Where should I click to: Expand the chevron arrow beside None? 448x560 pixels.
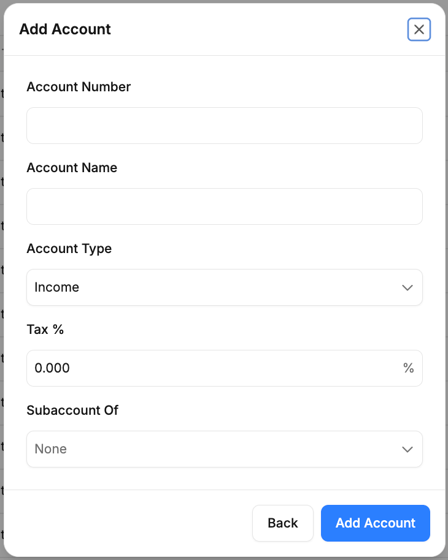click(x=407, y=449)
